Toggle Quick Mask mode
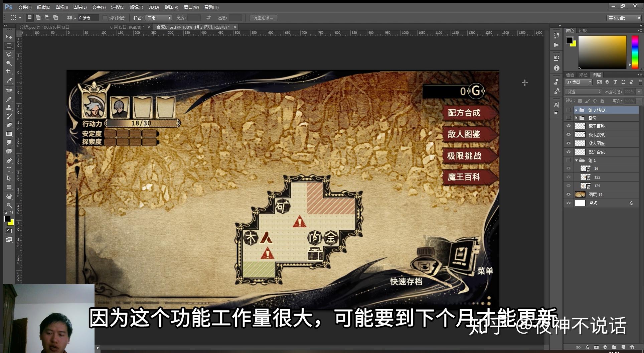 9,231
